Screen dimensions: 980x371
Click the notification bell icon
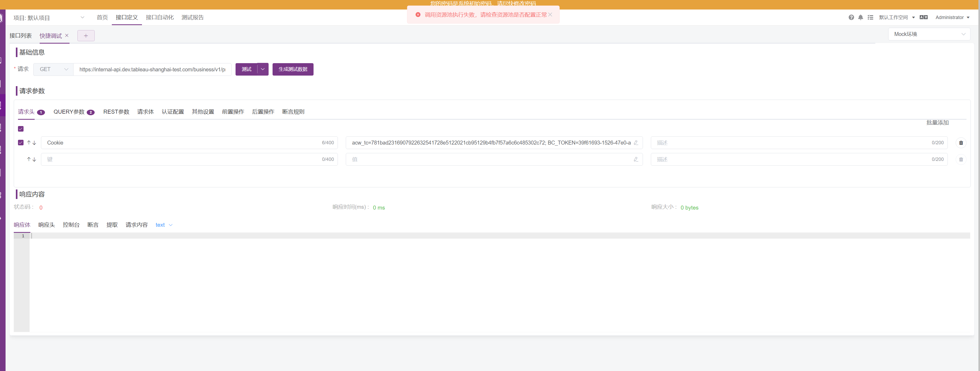pos(861,17)
